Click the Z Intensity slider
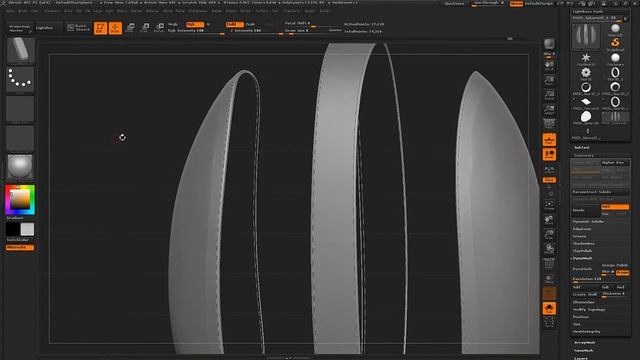 [256, 31]
